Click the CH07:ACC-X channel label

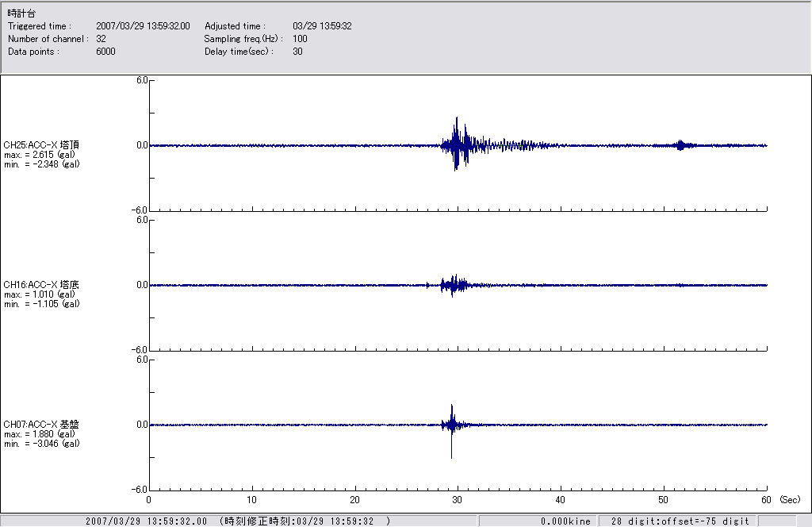pyautogui.click(x=41, y=424)
